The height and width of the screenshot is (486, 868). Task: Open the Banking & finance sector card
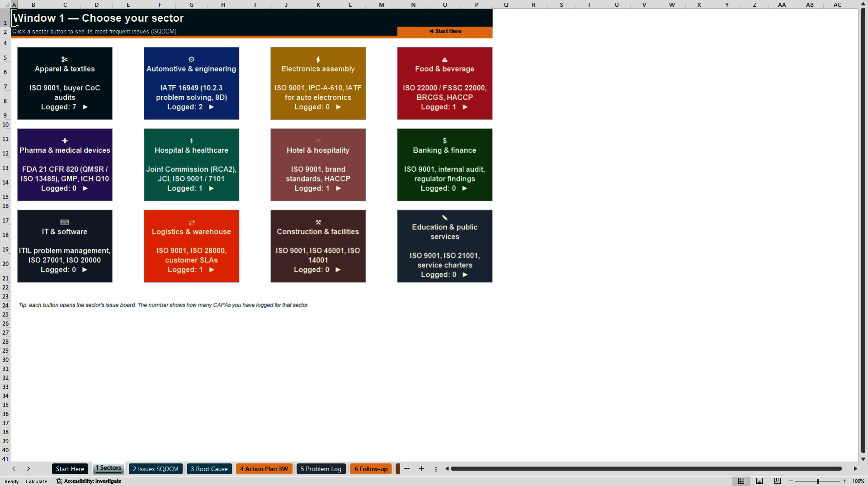click(x=444, y=165)
